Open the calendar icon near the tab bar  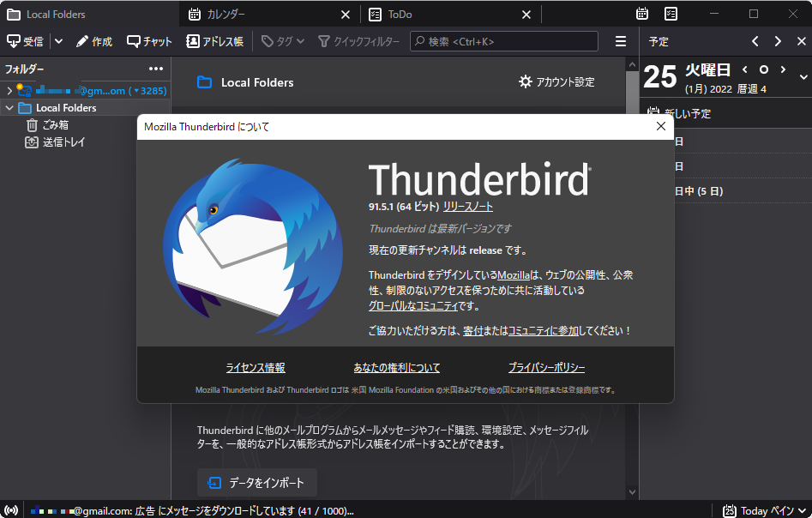tap(641, 14)
